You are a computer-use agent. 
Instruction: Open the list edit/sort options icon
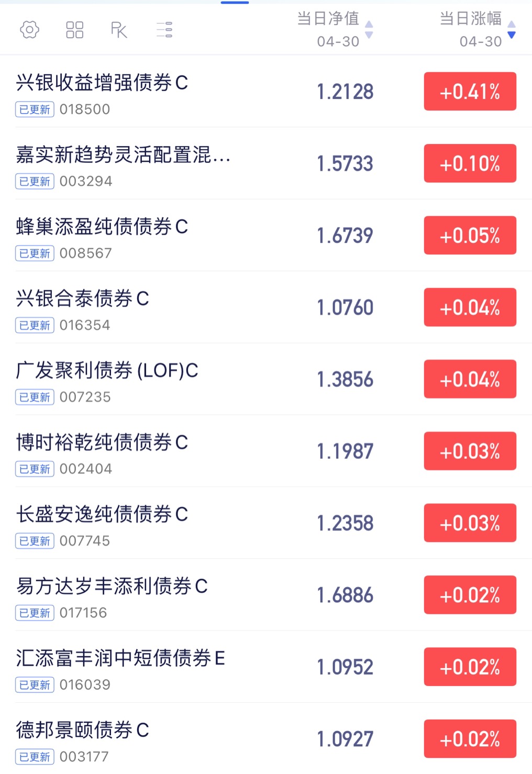click(x=164, y=30)
